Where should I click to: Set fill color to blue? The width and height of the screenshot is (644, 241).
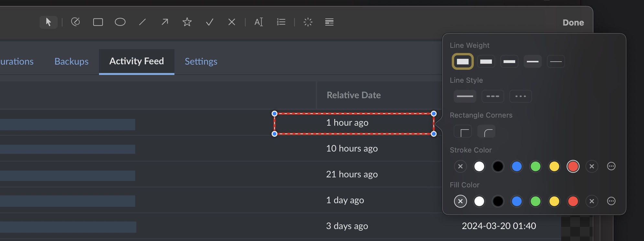click(x=517, y=201)
